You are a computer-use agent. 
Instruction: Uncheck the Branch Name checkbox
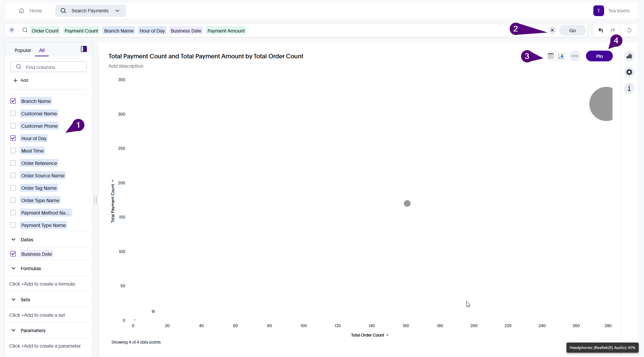click(13, 101)
